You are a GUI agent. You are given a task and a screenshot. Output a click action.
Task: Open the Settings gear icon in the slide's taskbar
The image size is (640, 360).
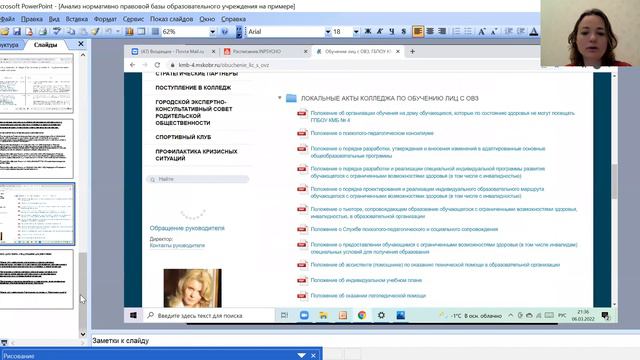point(381,316)
